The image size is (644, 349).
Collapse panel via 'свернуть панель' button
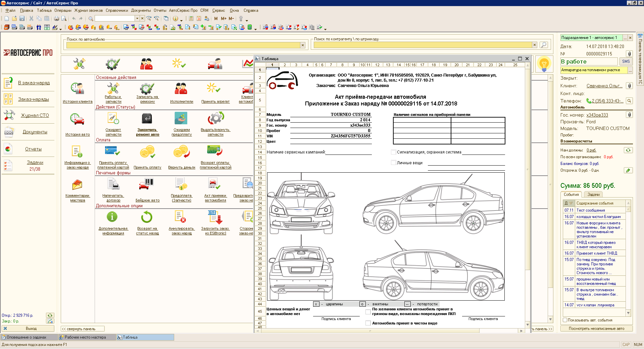(x=83, y=329)
